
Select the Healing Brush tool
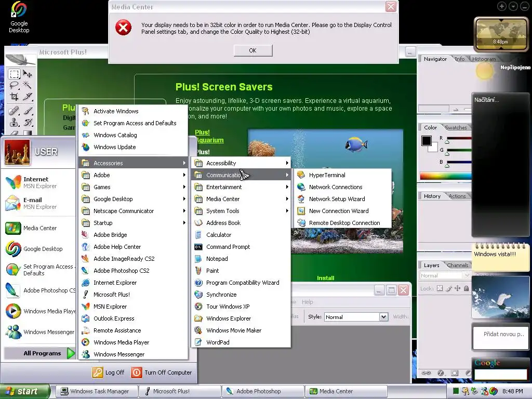(14, 111)
